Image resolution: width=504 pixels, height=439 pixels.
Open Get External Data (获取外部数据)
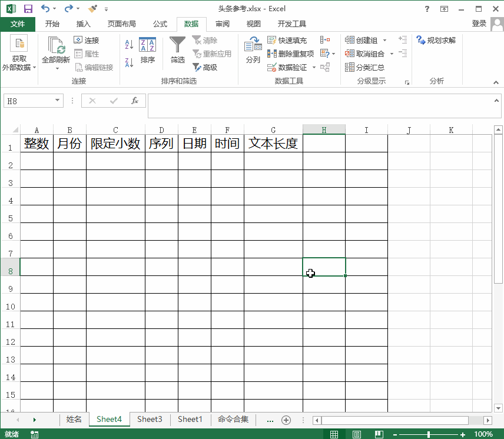click(19, 54)
